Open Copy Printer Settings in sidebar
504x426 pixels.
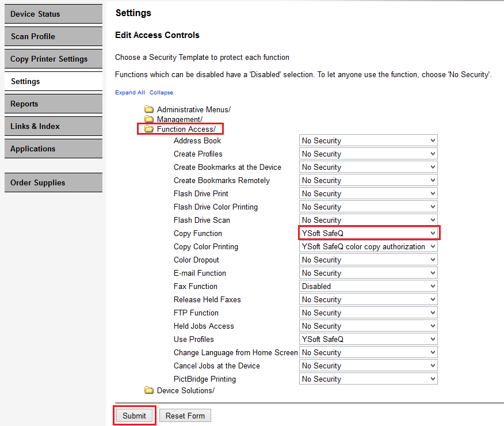point(53,59)
